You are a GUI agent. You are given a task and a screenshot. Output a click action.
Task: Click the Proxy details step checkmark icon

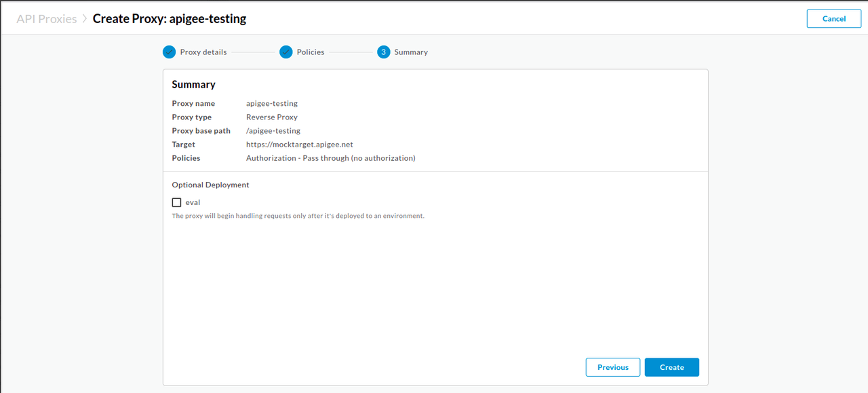[170, 52]
